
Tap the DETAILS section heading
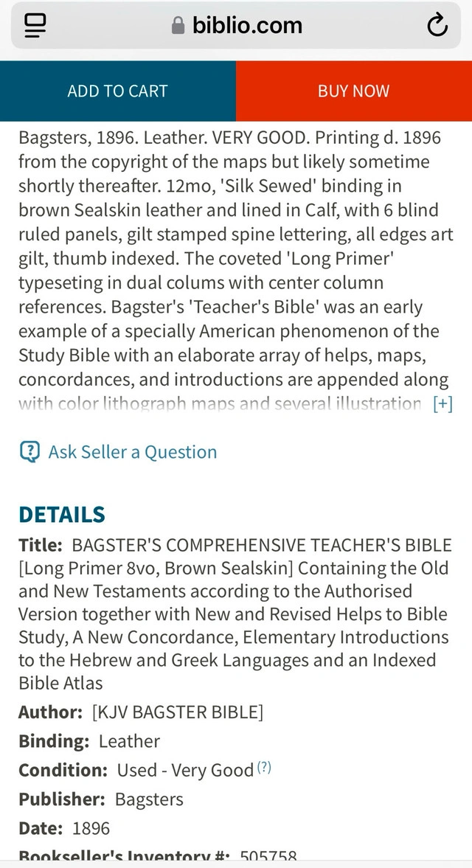[62, 514]
